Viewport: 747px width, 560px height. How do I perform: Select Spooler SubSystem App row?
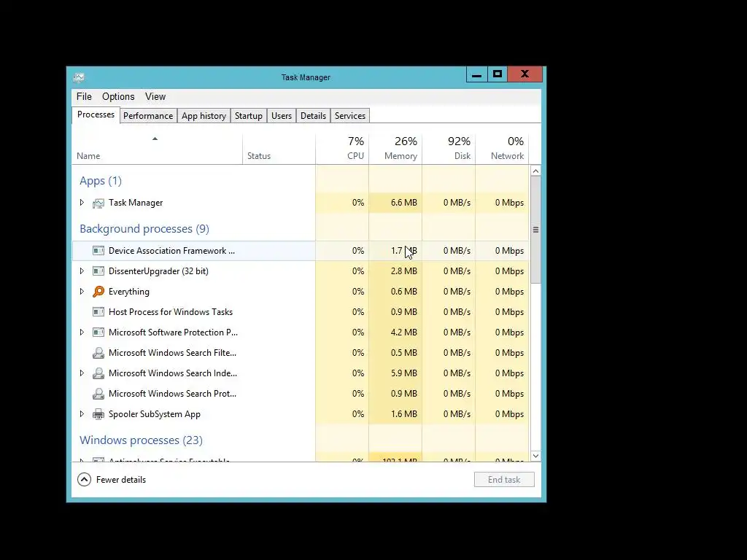click(300, 414)
